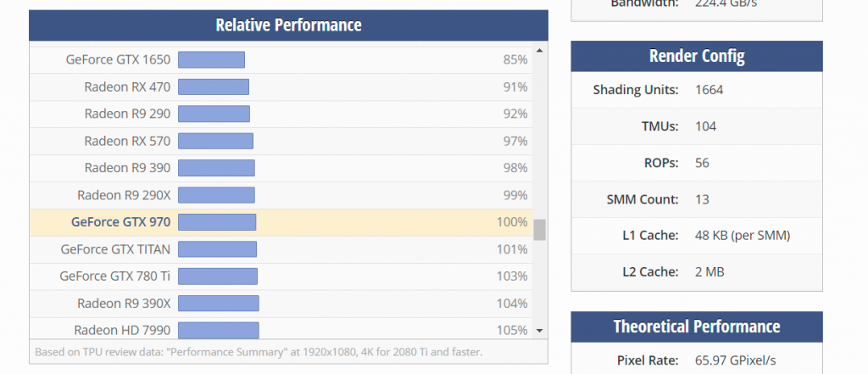Click the Relative Performance header
The height and width of the screenshot is (374, 868).
[x=288, y=25]
